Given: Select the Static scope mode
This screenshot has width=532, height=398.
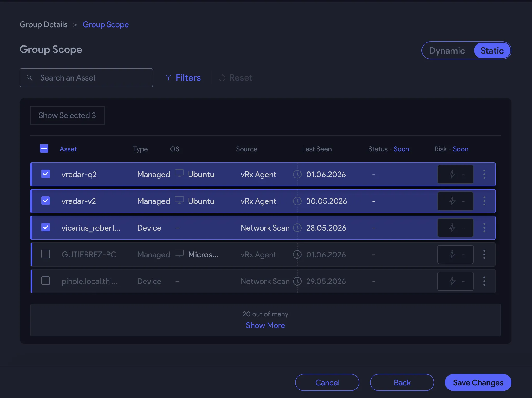Looking at the screenshot, I should tap(492, 50).
